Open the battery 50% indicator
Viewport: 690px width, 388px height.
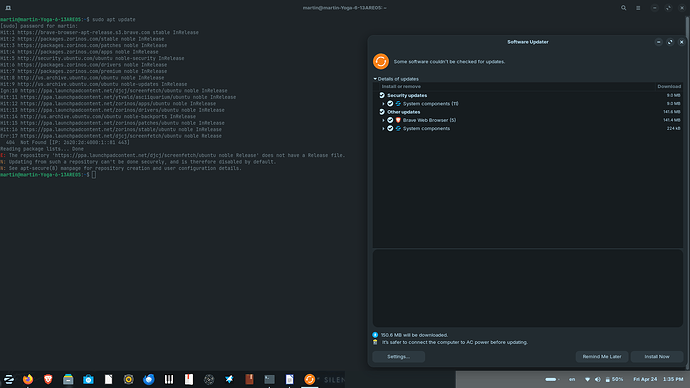click(x=614, y=379)
